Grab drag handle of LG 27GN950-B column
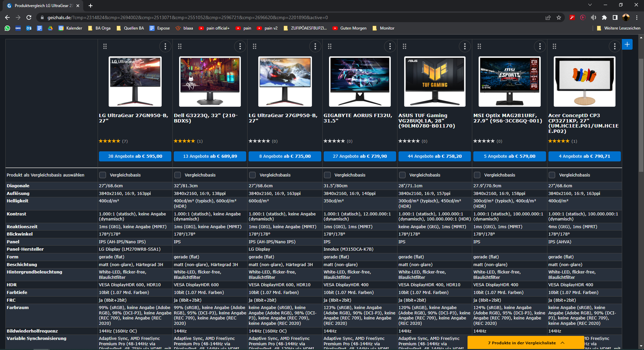 click(105, 46)
